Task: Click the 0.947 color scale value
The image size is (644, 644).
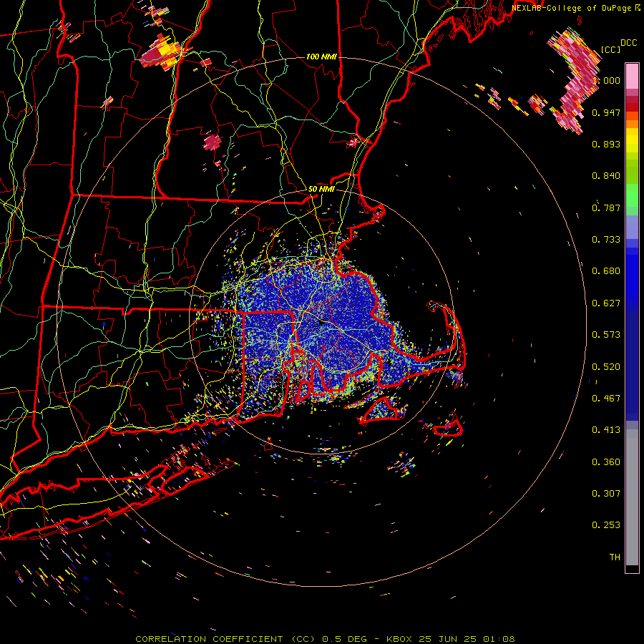Action: point(606,112)
